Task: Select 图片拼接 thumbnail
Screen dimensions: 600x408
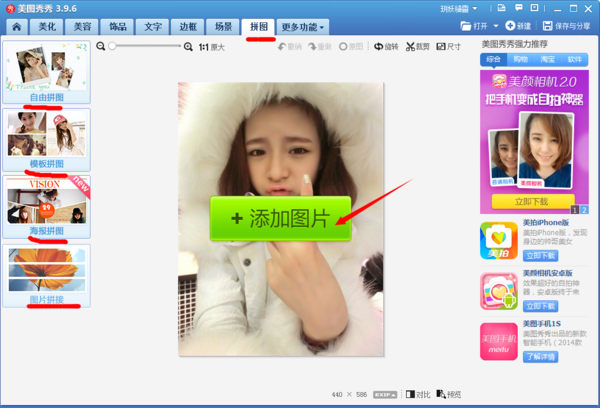Action: (x=47, y=276)
